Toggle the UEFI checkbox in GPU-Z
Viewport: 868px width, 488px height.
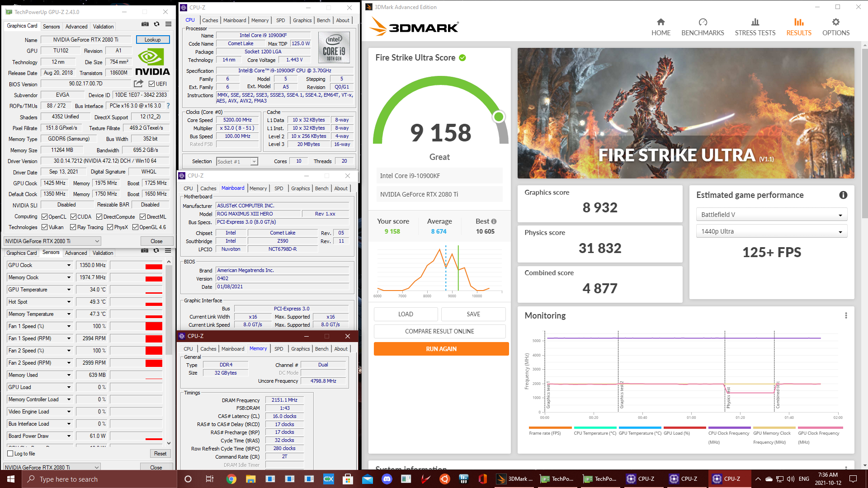pos(151,84)
